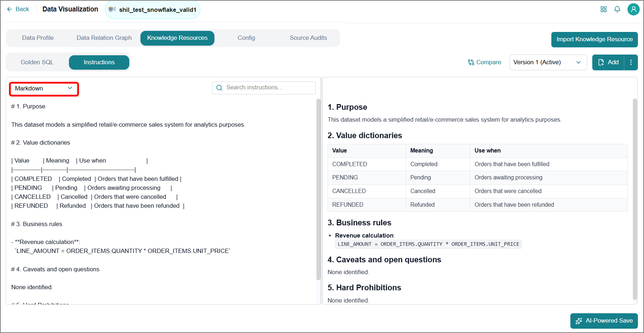Open the apps grid icon

(x=603, y=9)
